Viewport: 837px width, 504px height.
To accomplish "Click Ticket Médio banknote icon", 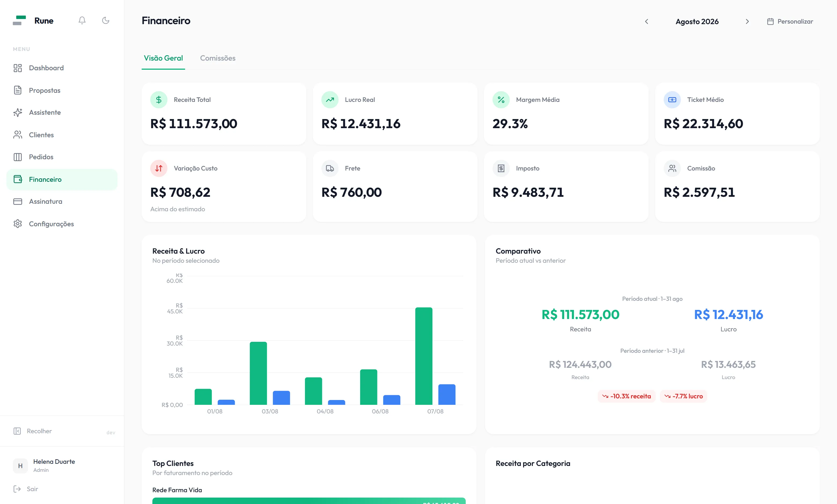I will click(x=672, y=100).
